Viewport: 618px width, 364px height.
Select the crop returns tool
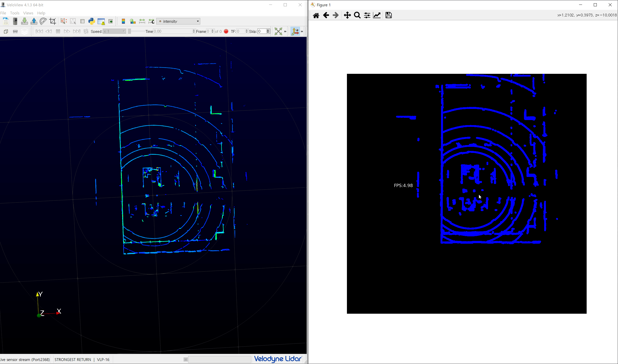click(x=53, y=21)
